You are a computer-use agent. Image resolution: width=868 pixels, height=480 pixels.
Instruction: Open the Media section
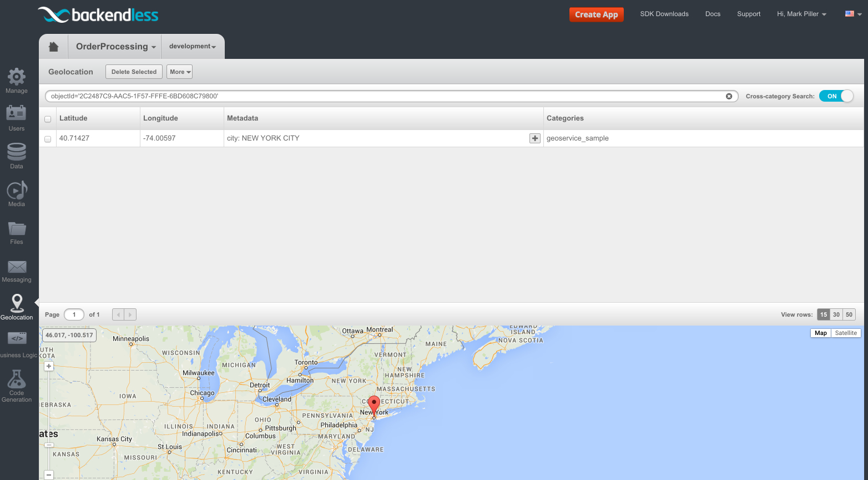pyautogui.click(x=17, y=194)
